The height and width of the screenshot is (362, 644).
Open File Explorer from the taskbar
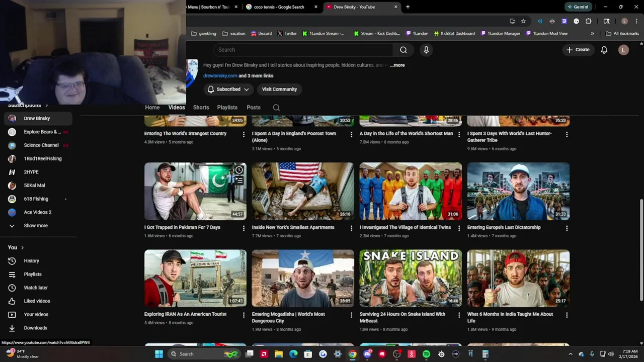tap(279, 354)
